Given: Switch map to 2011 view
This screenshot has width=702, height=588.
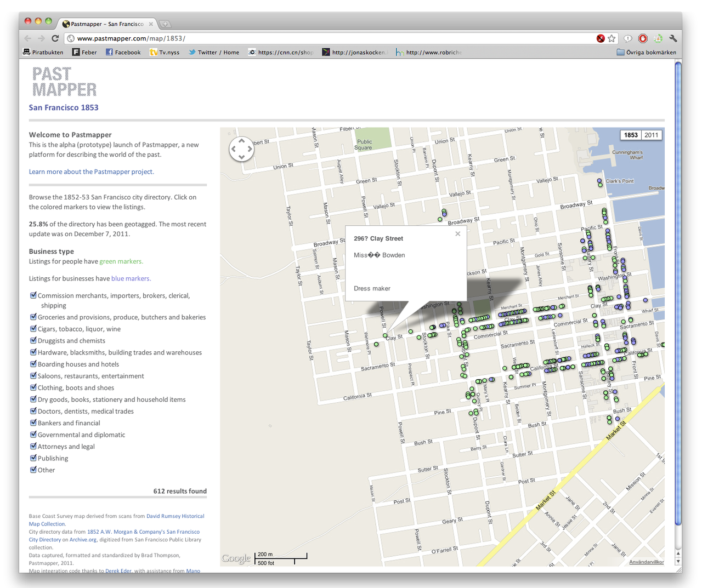Looking at the screenshot, I should click(651, 135).
